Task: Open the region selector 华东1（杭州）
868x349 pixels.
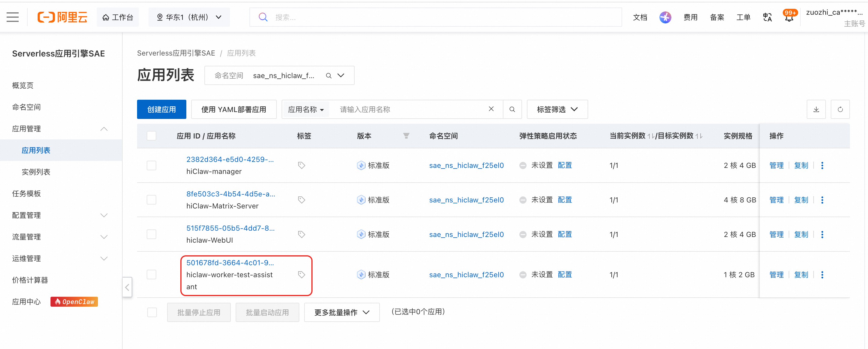Action: (x=189, y=17)
